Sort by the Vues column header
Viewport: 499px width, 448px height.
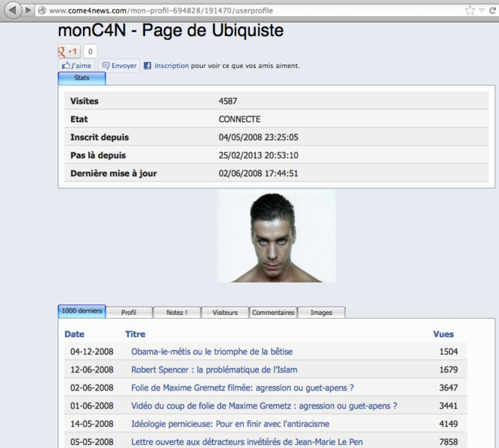pos(443,334)
